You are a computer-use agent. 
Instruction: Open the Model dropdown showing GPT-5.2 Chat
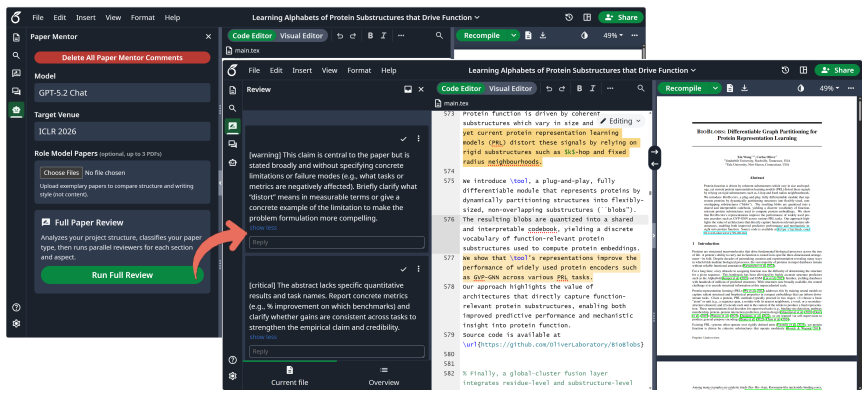click(122, 92)
